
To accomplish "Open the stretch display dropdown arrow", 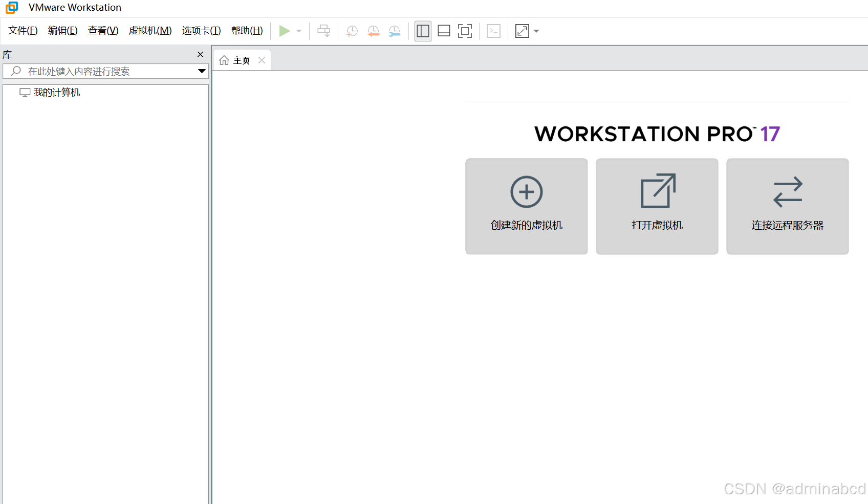I will click(536, 31).
